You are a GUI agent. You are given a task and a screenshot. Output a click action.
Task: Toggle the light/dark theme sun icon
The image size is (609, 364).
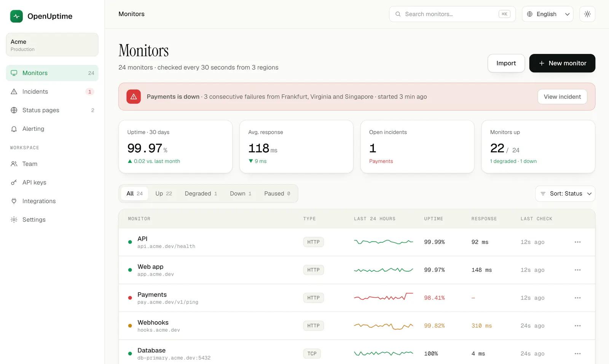tap(587, 14)
